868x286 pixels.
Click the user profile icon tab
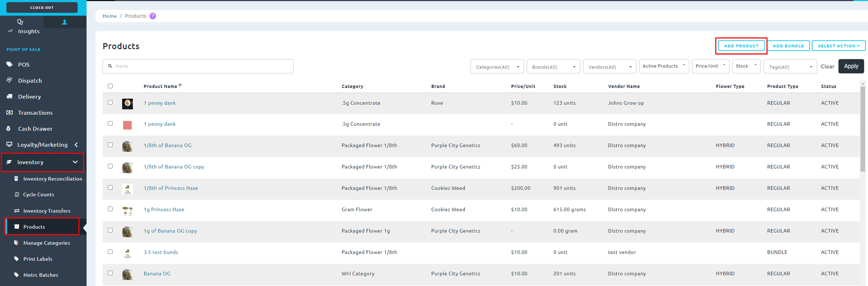[65, 22]
